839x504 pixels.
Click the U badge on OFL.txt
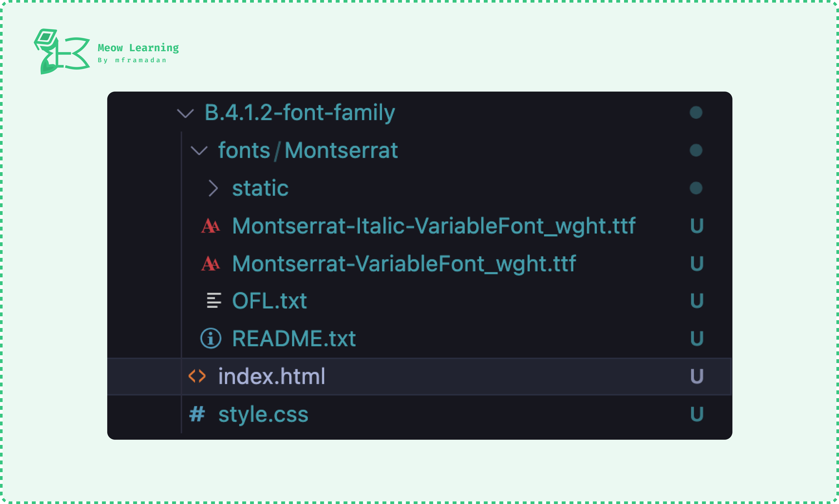point(697,301)
